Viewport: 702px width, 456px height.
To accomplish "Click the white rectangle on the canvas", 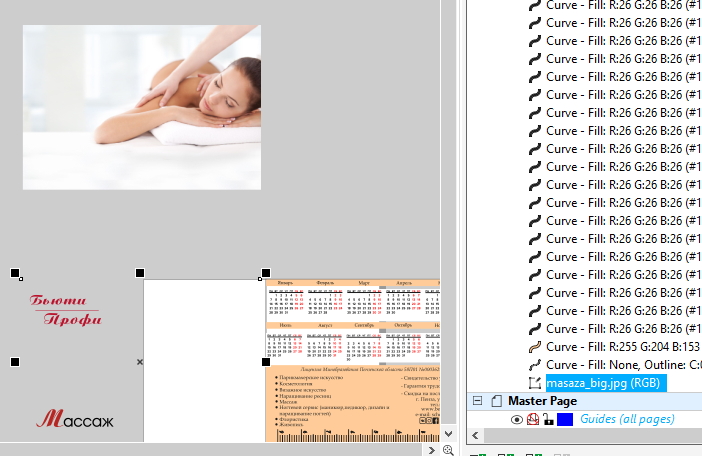I will click(204, 361).
